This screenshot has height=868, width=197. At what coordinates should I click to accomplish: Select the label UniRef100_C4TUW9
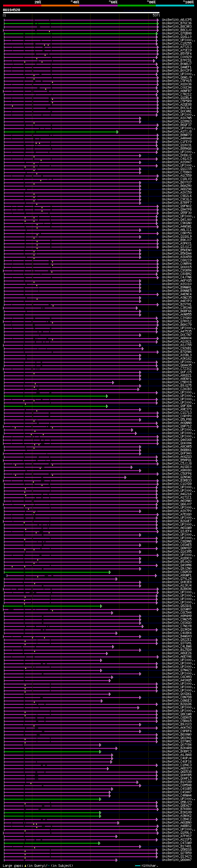(x=177, y=843)
